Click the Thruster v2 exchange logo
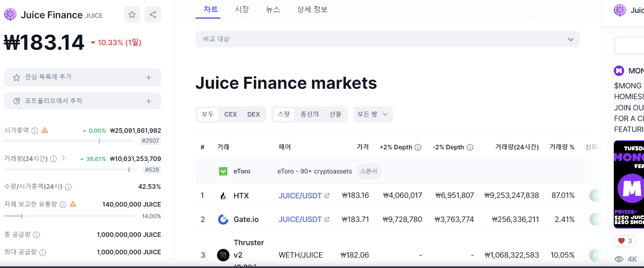The height and width of the screenshot is (268, 644). click(223, 255)
